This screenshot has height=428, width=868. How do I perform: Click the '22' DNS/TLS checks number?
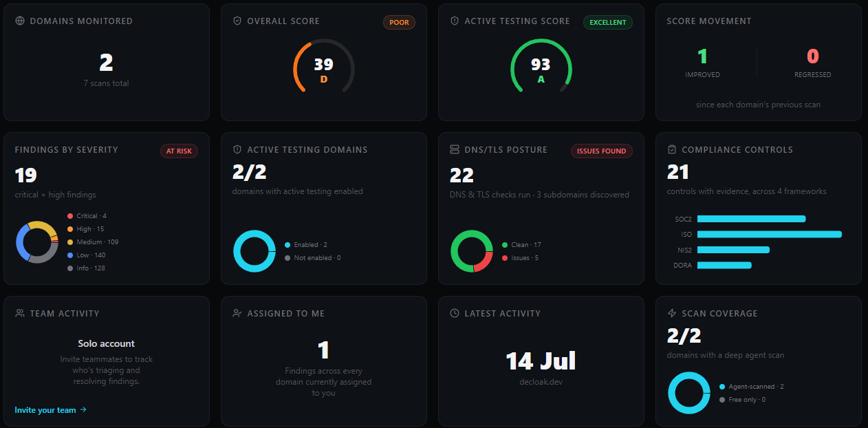[x=461, y=175]
